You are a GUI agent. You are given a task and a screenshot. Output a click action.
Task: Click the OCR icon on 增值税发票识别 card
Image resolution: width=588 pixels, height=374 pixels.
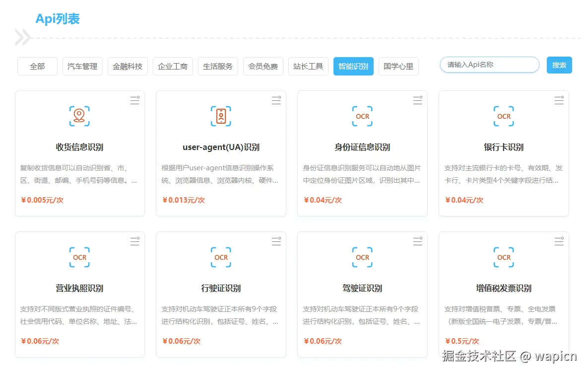(x=504, y=257)
